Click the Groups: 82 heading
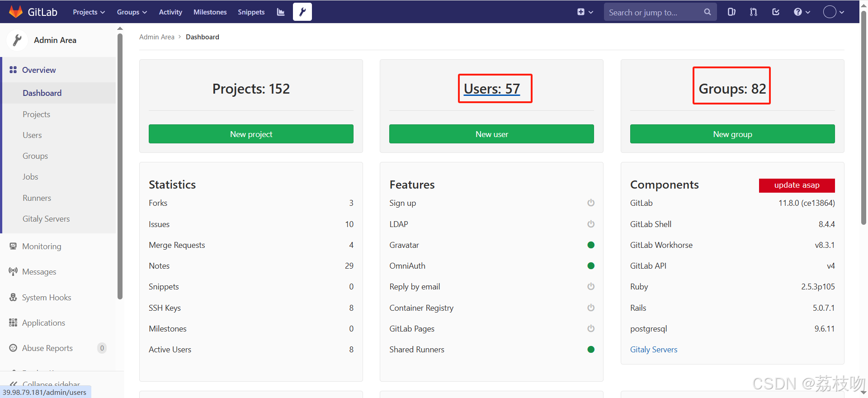 point(732,89)
